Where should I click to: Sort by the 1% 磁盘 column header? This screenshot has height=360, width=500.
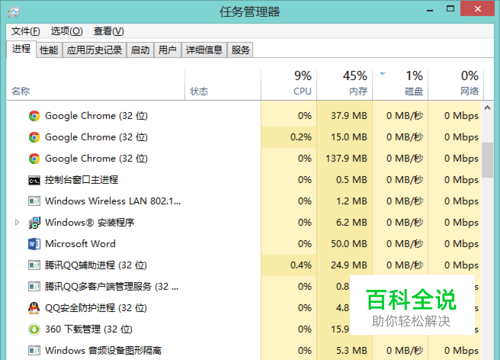pyautogui.click(x=400, y=84)
